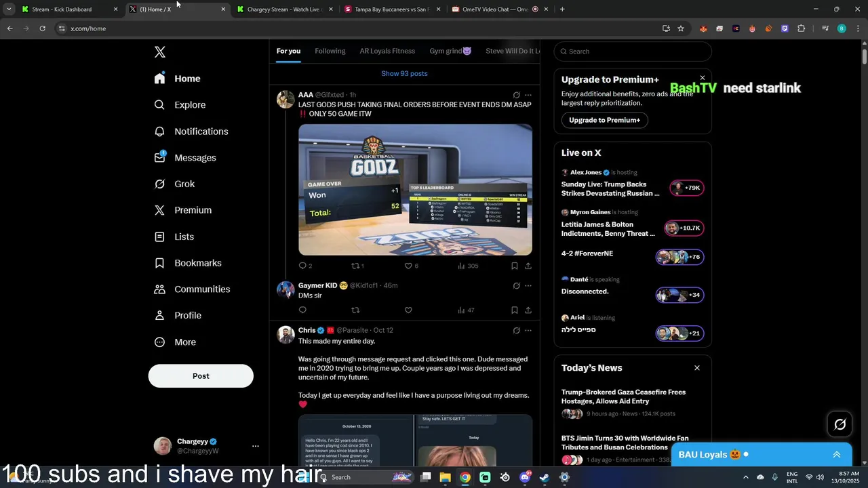Open Myron Gaines's live broadcast
Viewport: 868px width, 488px height.
click(x=632, y=224)
